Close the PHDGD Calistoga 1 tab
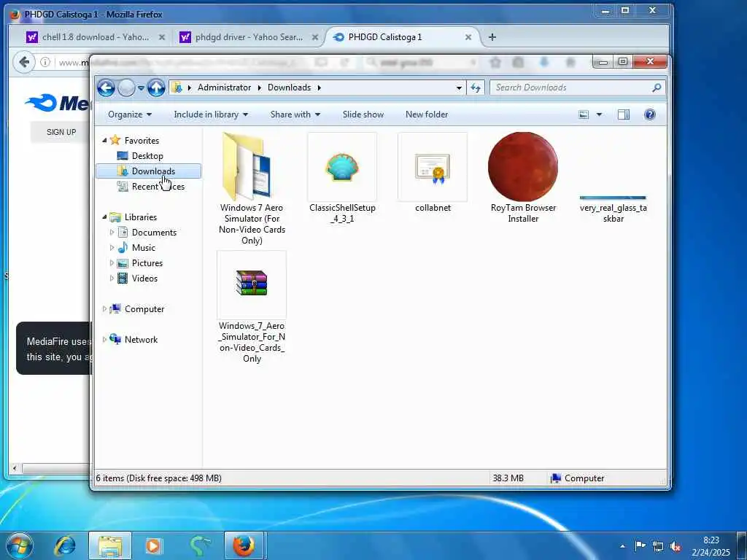 click(468, 37)
